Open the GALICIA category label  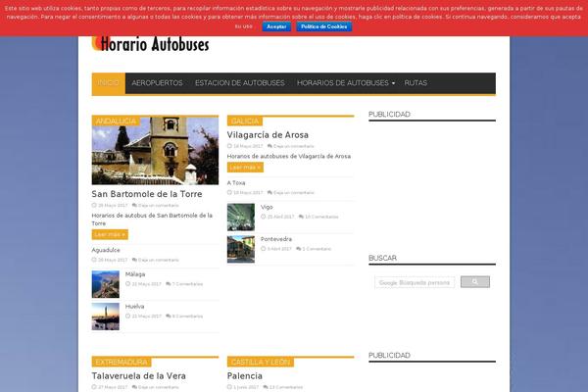click(x=245, y=121)
